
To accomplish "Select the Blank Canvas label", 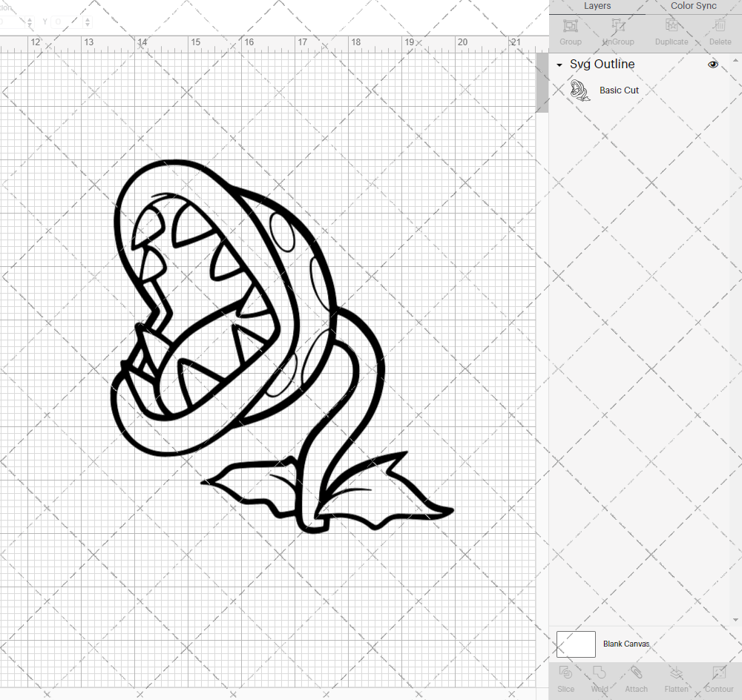I will tap(626, 644).
